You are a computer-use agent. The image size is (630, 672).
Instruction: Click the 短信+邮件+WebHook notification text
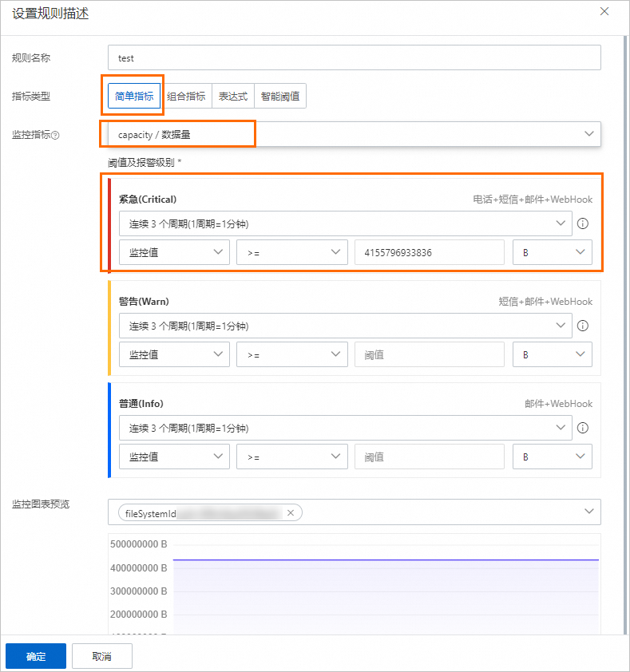pyautogui.click(x=545, y=302)
